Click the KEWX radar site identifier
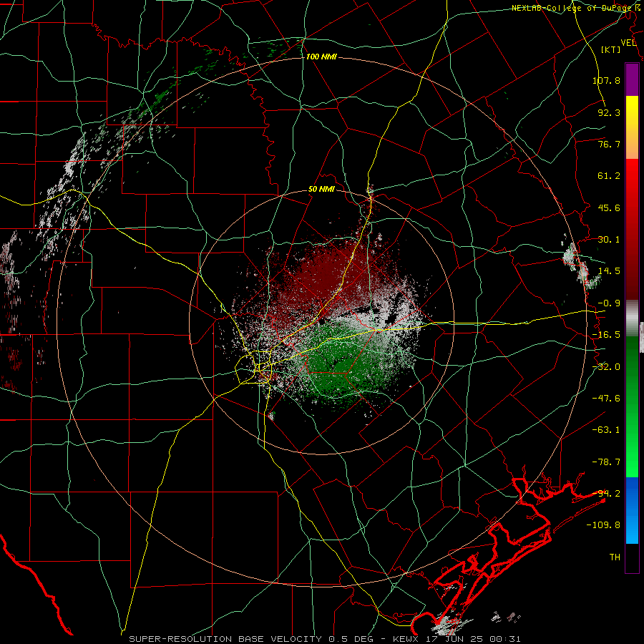 coord(406,639)
